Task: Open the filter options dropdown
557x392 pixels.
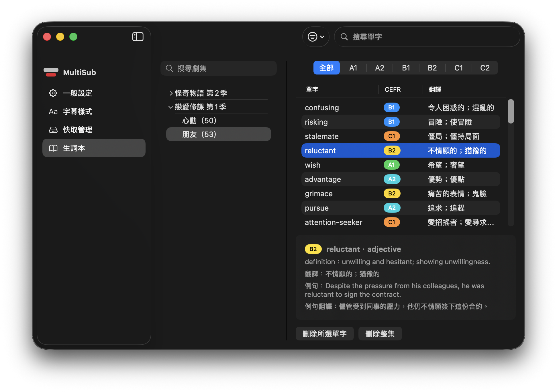Action: coord(316,37)
